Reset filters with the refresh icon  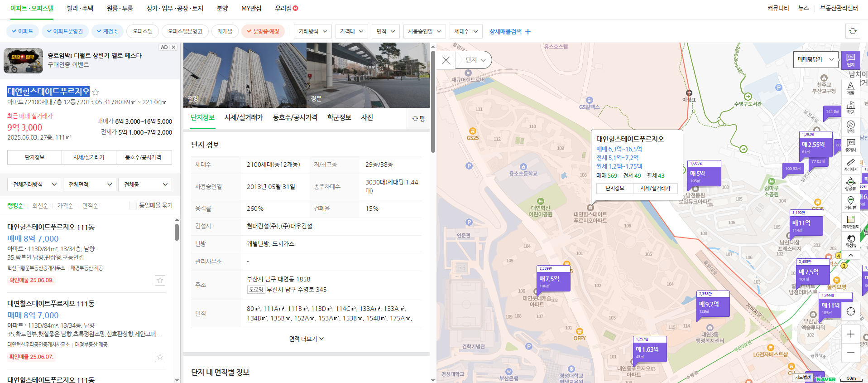(x=853, y=31)
